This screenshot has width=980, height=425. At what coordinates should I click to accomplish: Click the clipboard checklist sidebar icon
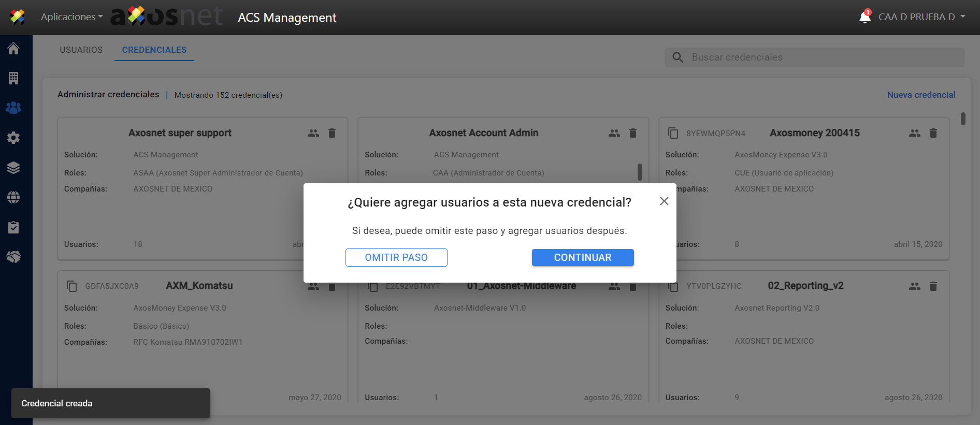(x=13, y=227)
